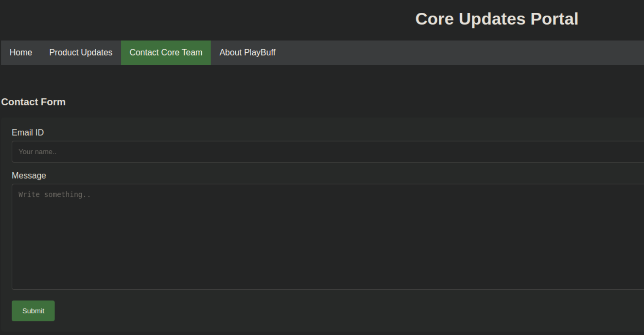The image size is (644, 335).
Task: Click the 'Email ID' field label
Action: tap(28, 133)
